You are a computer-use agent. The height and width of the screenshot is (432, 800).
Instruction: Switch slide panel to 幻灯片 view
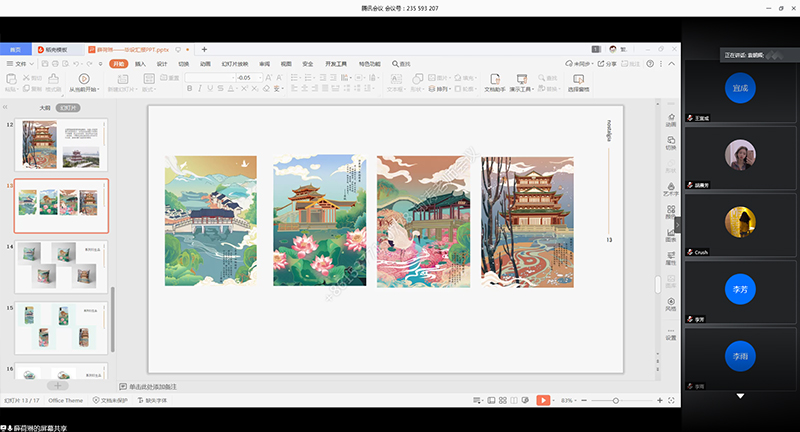68,107
